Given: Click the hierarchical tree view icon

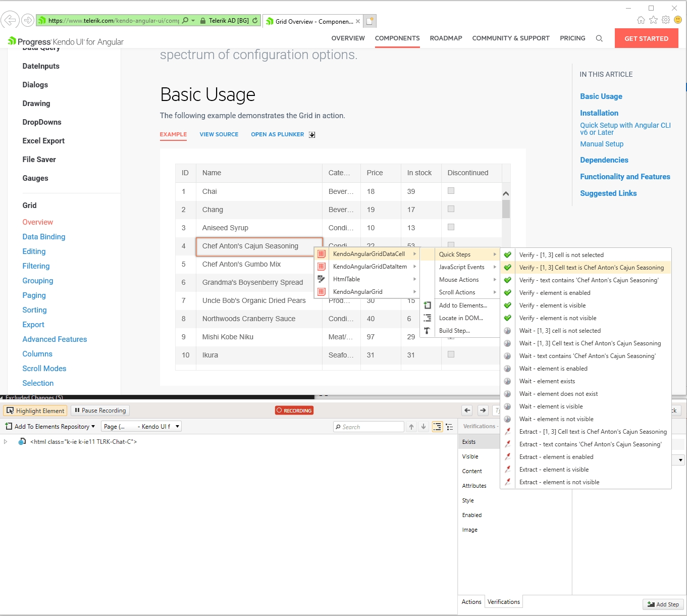Looking at the screenshot, I should (449, 427).
